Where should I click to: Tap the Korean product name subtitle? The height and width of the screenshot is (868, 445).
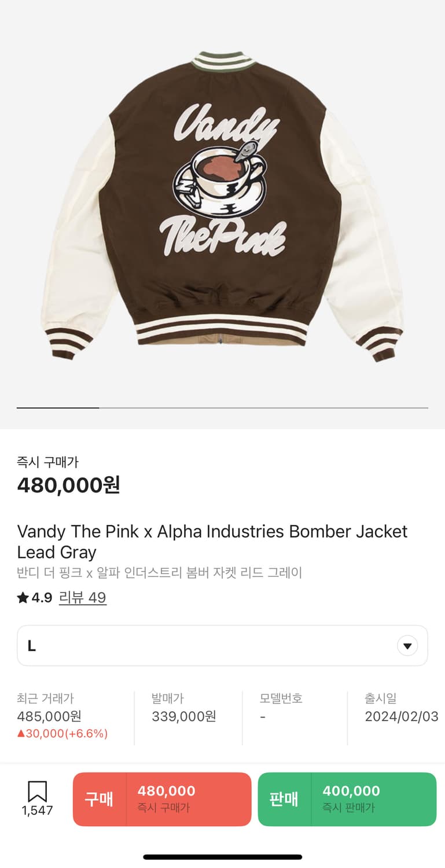160,573
